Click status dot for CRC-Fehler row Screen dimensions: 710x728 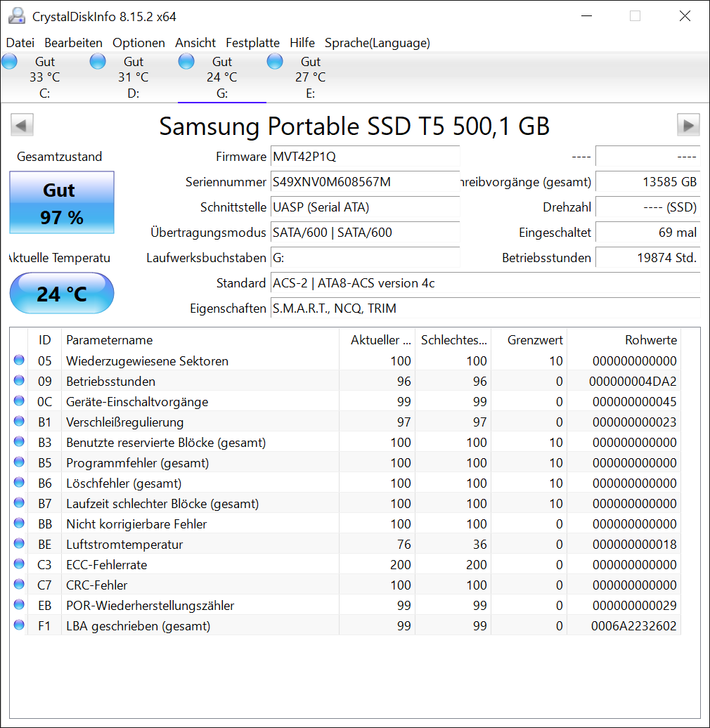coord(19,584)
